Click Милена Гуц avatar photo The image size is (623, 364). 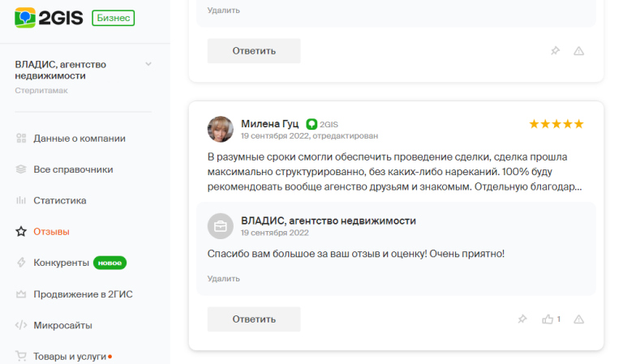point(221,129)
